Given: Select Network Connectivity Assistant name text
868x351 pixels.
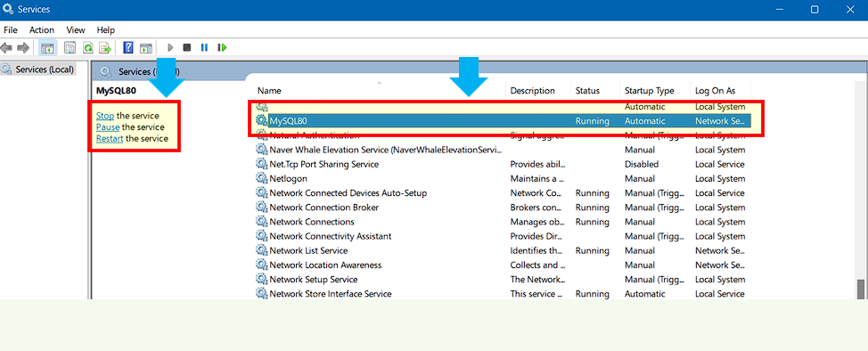Looking at the screenshot, I should (331, 236).
